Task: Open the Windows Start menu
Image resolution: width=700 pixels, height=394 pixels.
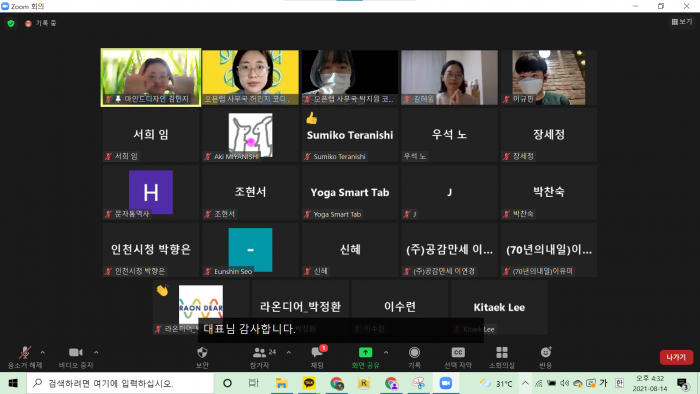Action: (13, 383)
